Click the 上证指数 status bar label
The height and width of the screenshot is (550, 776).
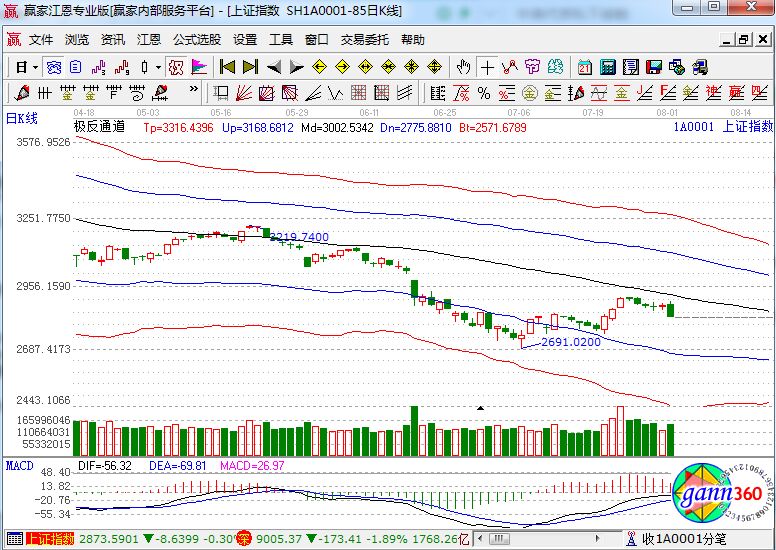[x=50, y=539]
